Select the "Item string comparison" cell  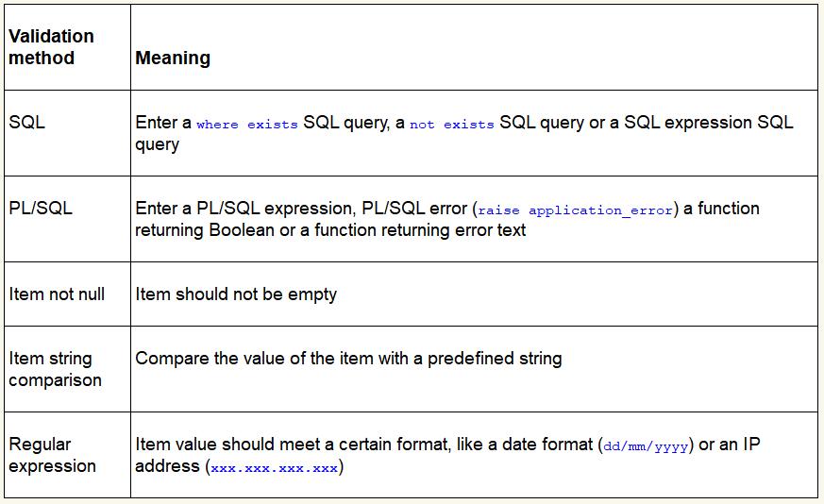coord(55,369)
